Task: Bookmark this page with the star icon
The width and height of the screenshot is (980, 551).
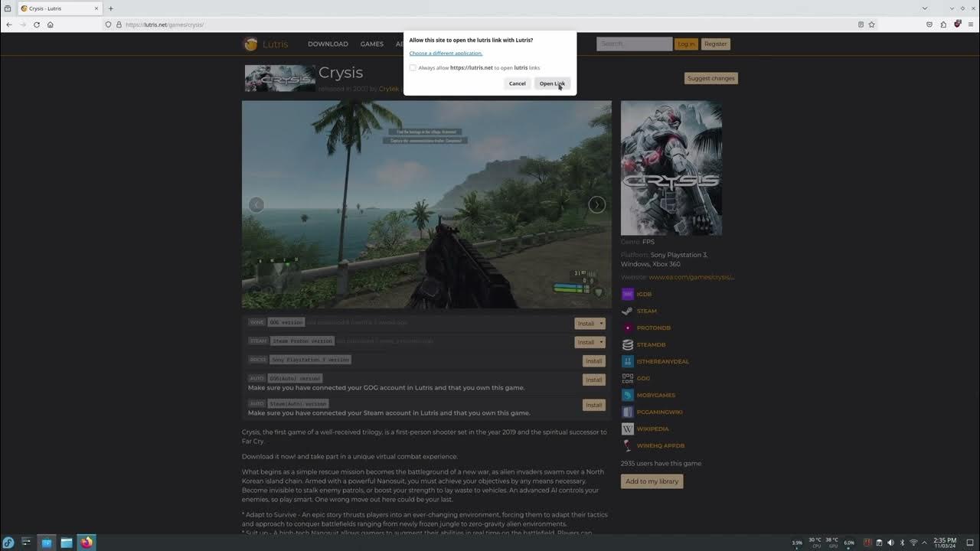Action: point(871,24)
